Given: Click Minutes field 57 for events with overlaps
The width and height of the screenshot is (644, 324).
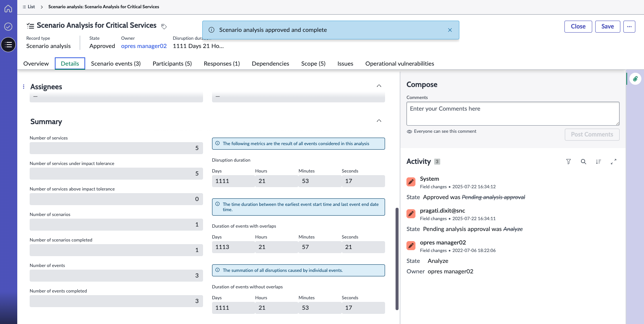Looking at the screenshot, I should 320,247.
